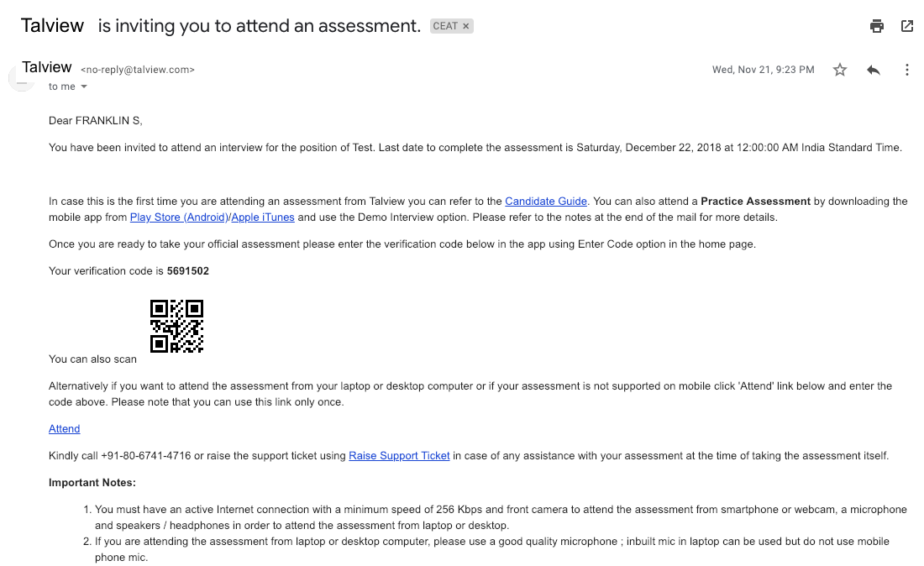Open recipient details dropdown arrow
This screenshot has width=924, height=566.
coord(82,86)
